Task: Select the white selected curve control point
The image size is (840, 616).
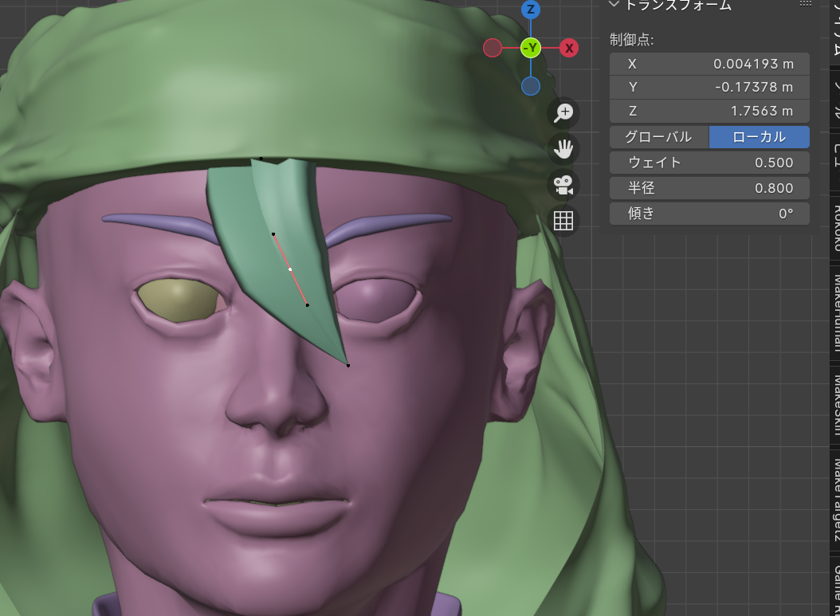Action: coord(290,269)
